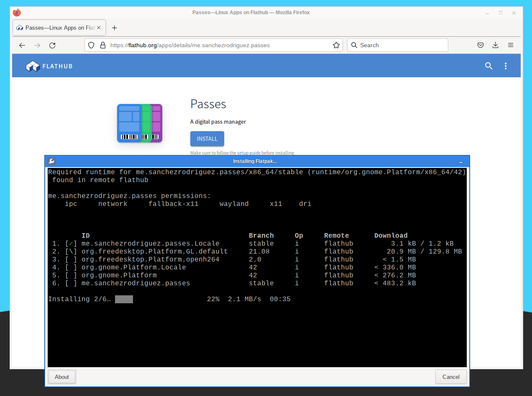This screenshot has width=532, height=396.
Task: Click the Flathub logo in the header
Action: [49, 66]
